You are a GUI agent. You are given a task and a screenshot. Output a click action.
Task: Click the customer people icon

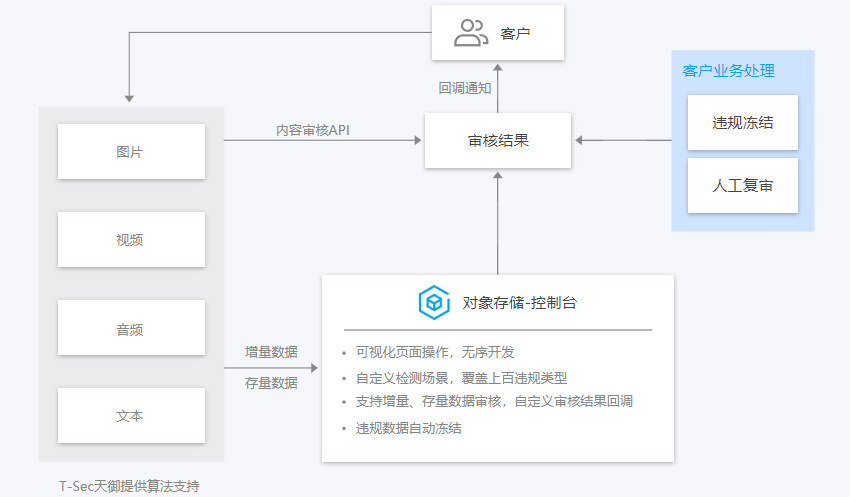click(x=471, y=33)
